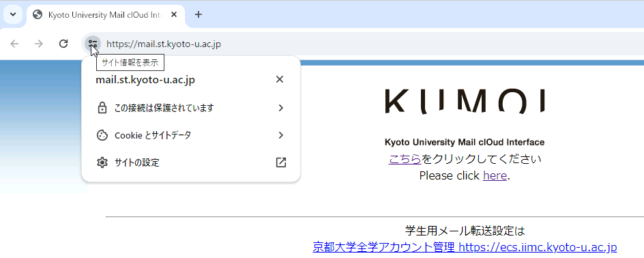Image resolution: width=644 pixels, height=258 pixels.
Task: Click the cookie icon in popup
Action: coord(102,135)
